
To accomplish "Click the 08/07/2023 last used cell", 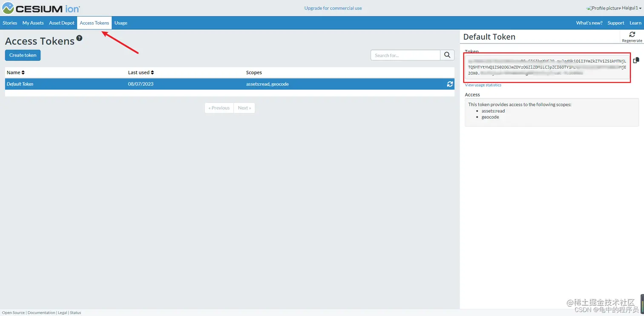I will pos(141,84).
